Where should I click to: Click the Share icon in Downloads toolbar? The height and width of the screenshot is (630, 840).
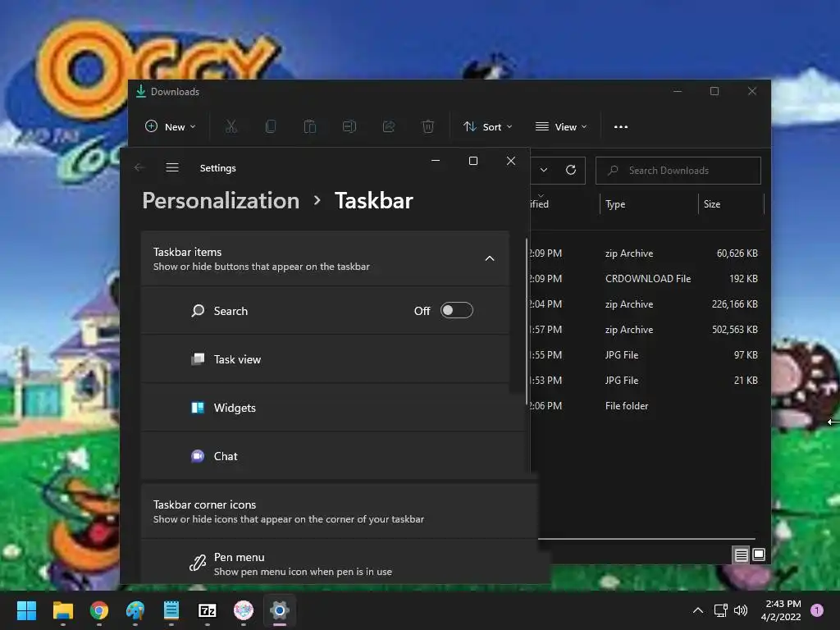(389, 127)
